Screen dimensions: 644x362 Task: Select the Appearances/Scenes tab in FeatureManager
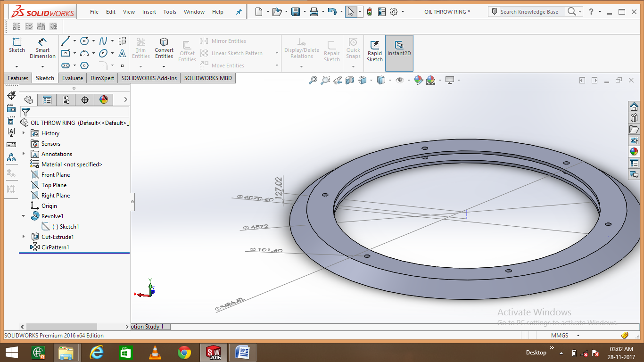(x=103, y=99)
